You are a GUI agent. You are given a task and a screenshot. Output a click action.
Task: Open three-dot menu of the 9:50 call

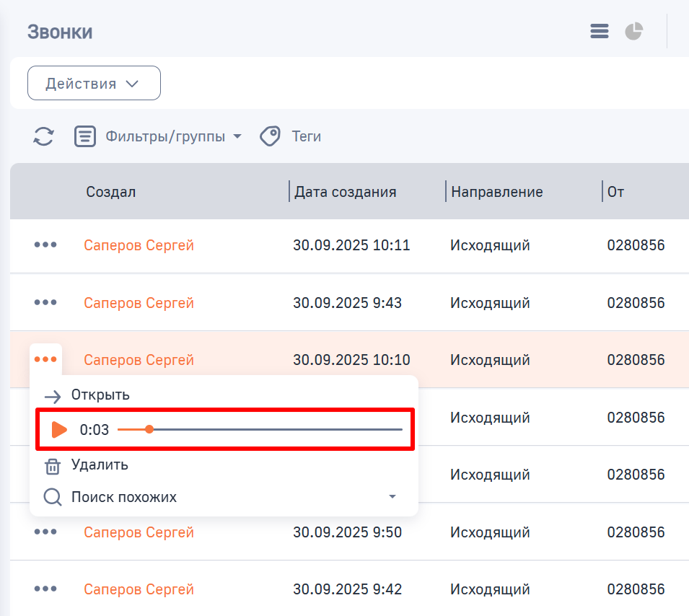tap(45, 532)
